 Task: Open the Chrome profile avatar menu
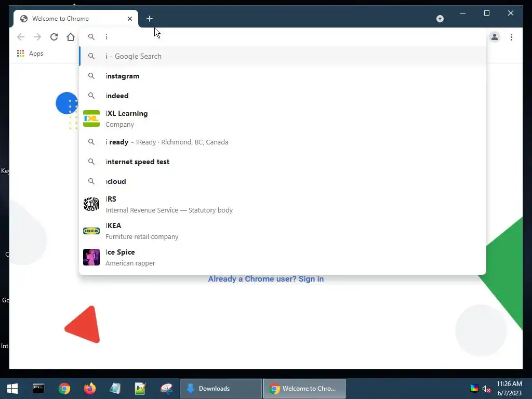[x=495, y=37]
